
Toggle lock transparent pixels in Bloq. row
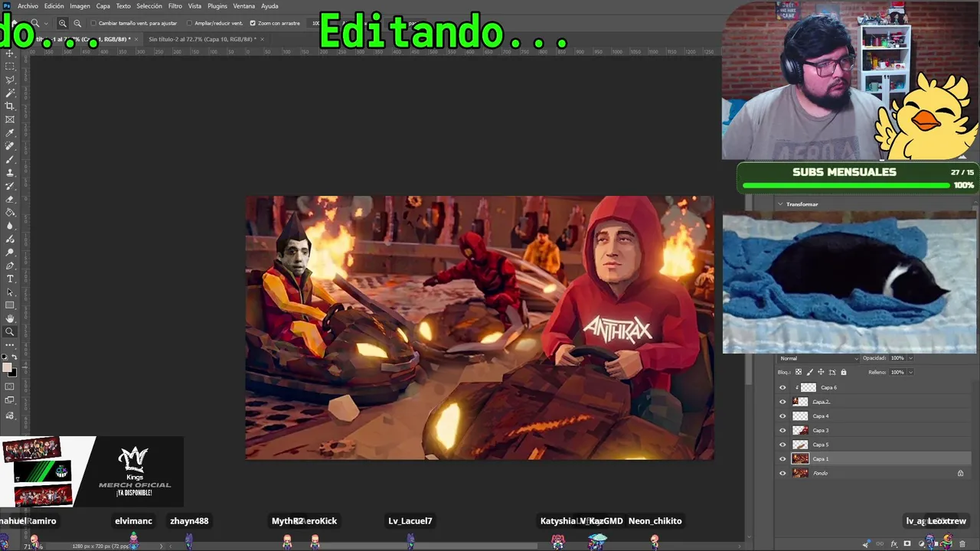[799, 373]
